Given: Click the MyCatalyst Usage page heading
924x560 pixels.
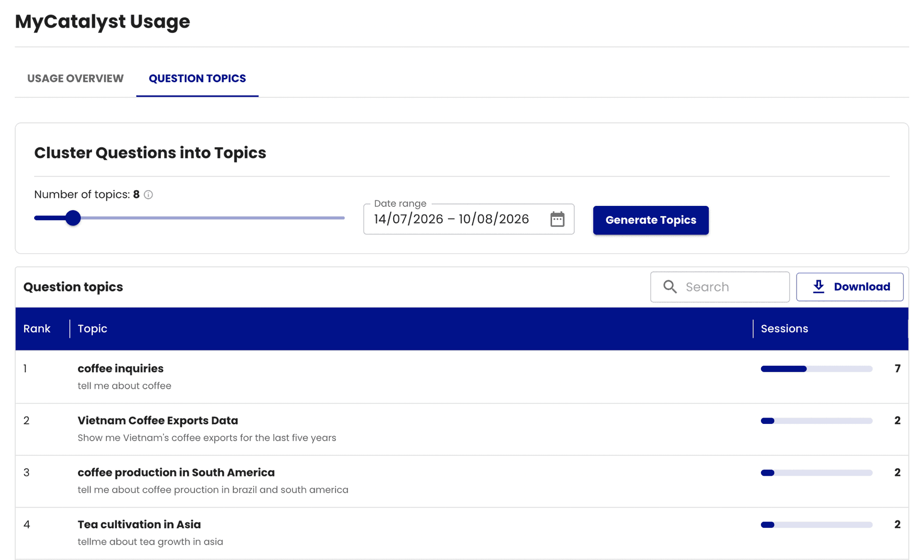Looking at the screenshot, I should pos(103,22).
